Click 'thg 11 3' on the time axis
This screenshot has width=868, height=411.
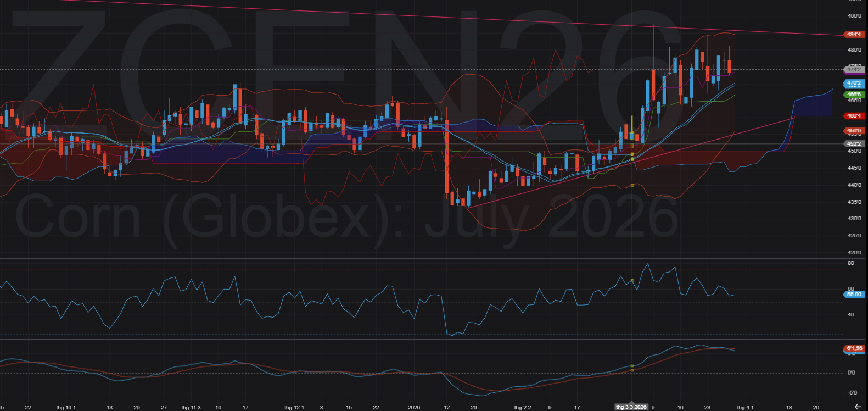191,407
